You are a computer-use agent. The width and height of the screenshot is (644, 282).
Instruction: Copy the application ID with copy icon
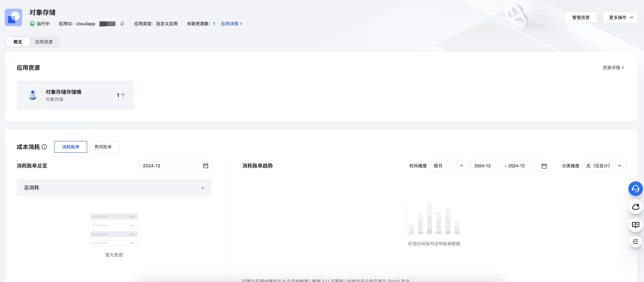click(x=122, y=23)
